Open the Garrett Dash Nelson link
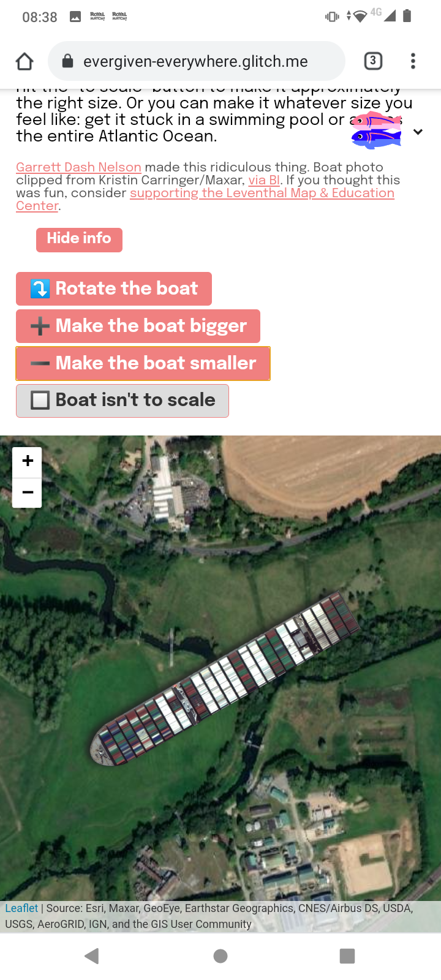Screen dimensions: 441x980 click(x=78, y=167)
